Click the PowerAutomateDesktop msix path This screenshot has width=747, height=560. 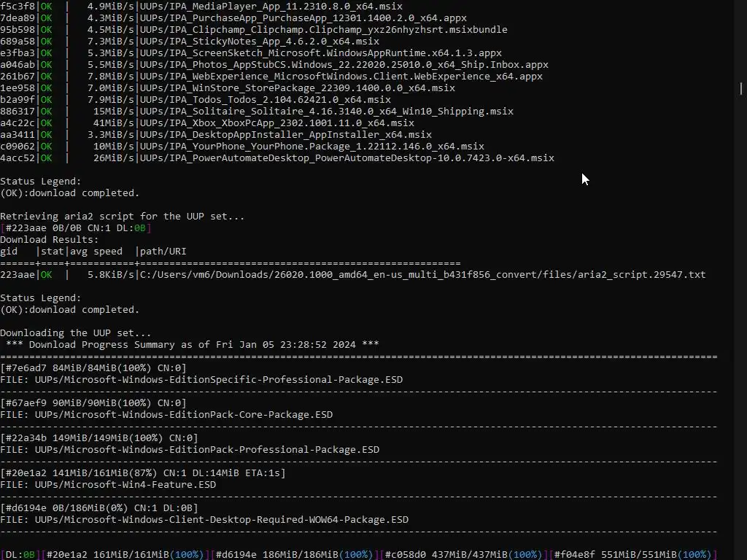347,158
